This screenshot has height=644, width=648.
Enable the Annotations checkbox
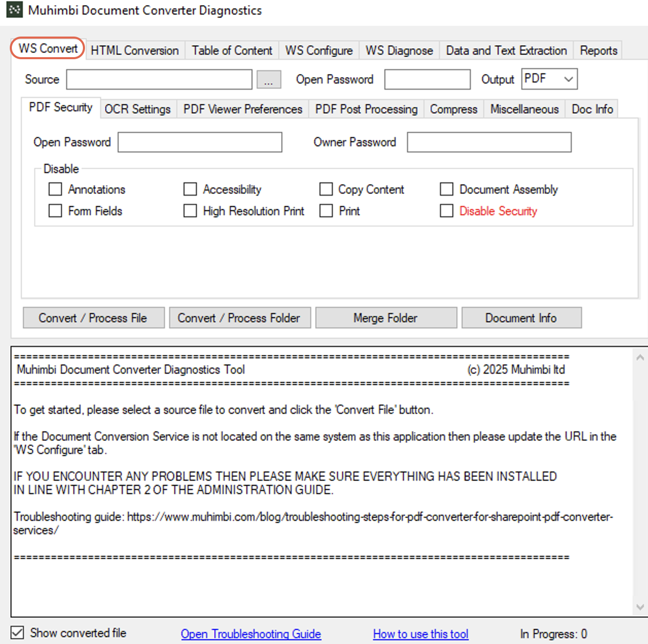pos(55,189)
